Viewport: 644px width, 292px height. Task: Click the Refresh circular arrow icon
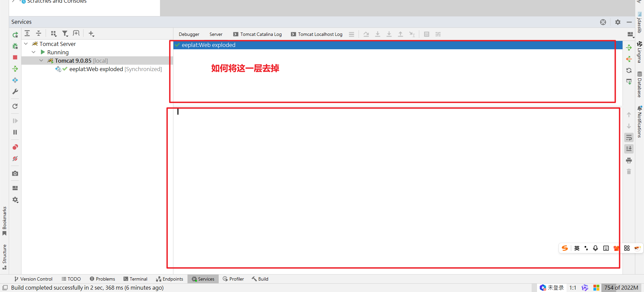tap(15, 106)
